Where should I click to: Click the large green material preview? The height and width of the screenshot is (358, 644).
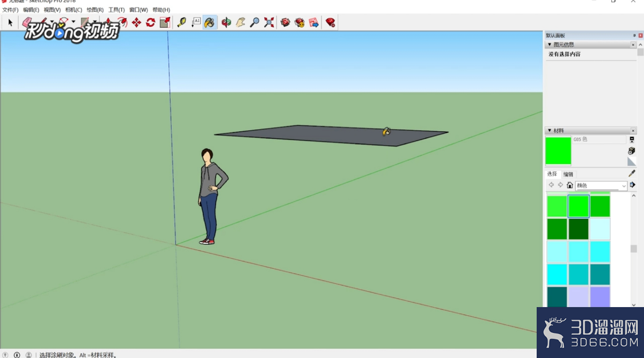click(x=558, y=151)
